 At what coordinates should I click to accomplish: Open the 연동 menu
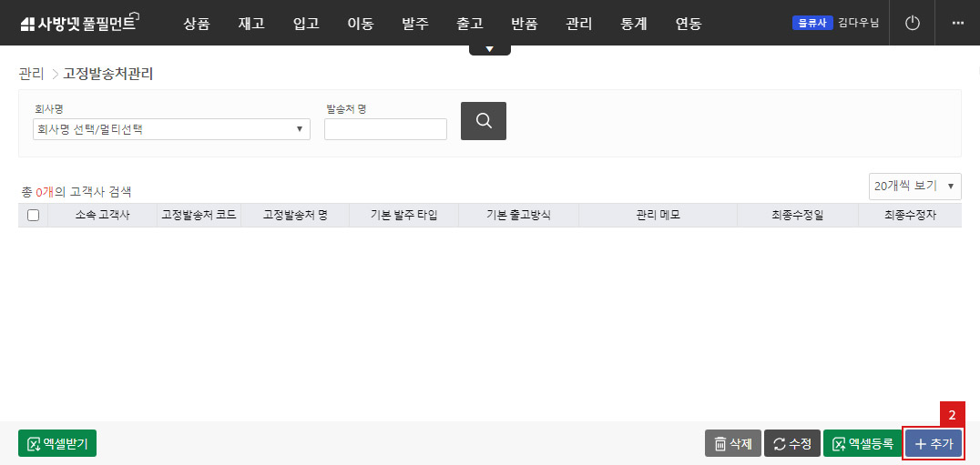click(689, 24)
